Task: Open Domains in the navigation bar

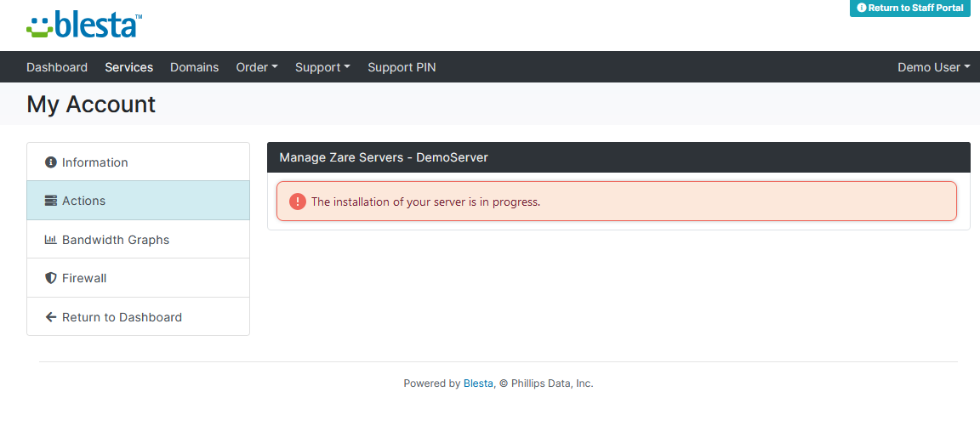Action: click(194, 67)
